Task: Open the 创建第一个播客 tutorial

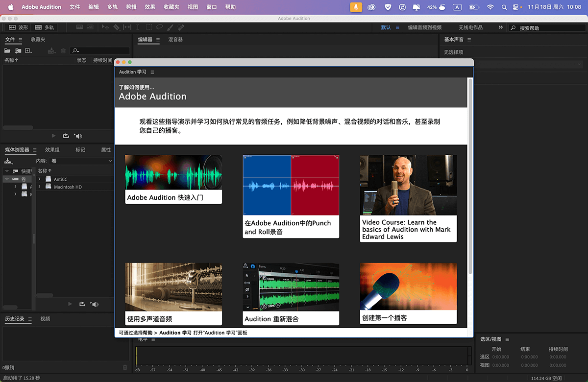Action: coord(408,293)
